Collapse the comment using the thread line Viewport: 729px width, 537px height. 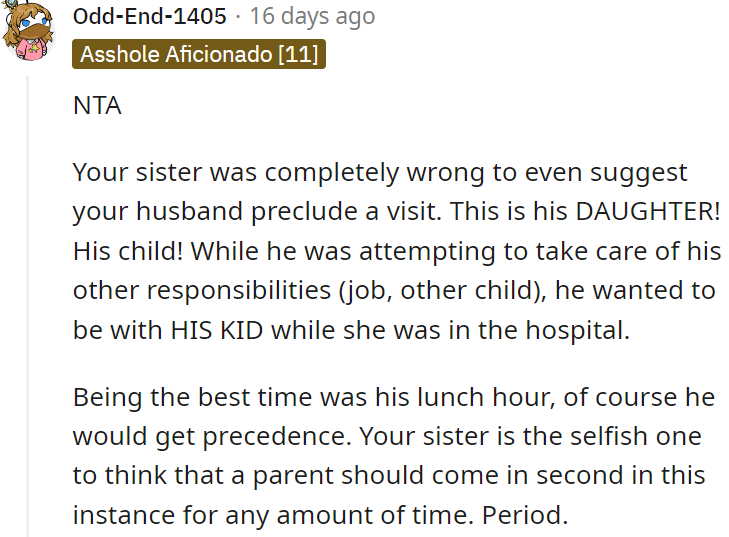click(29, 300)
